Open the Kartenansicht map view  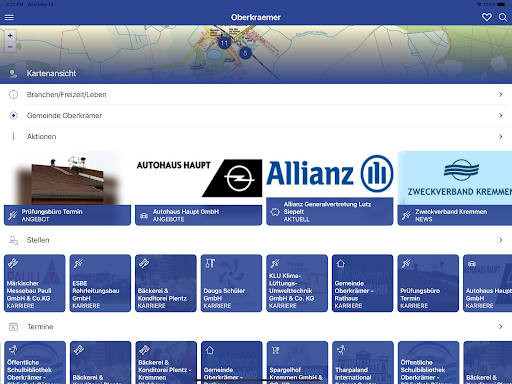tap(51, 74)
